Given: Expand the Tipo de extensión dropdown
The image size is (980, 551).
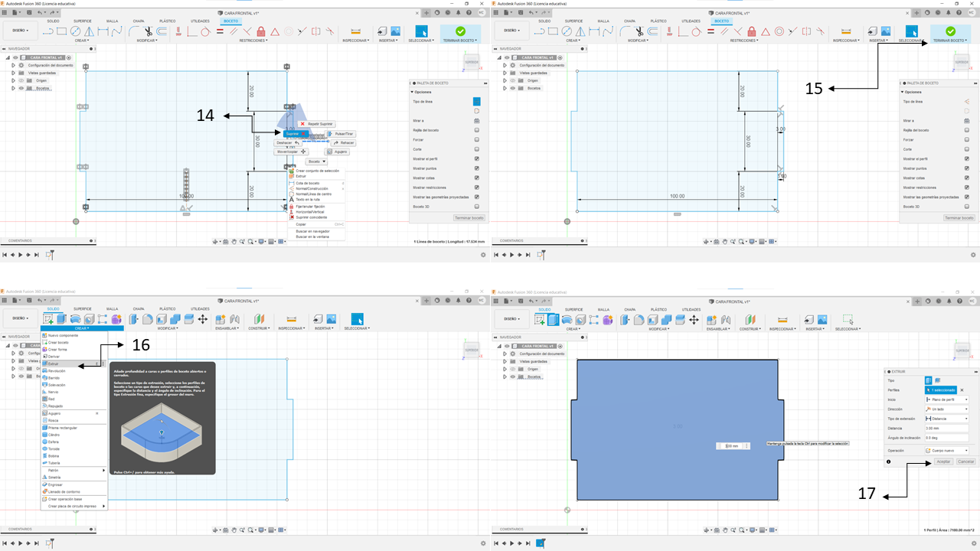Looking at the screenshot, I should coord(948,419).
